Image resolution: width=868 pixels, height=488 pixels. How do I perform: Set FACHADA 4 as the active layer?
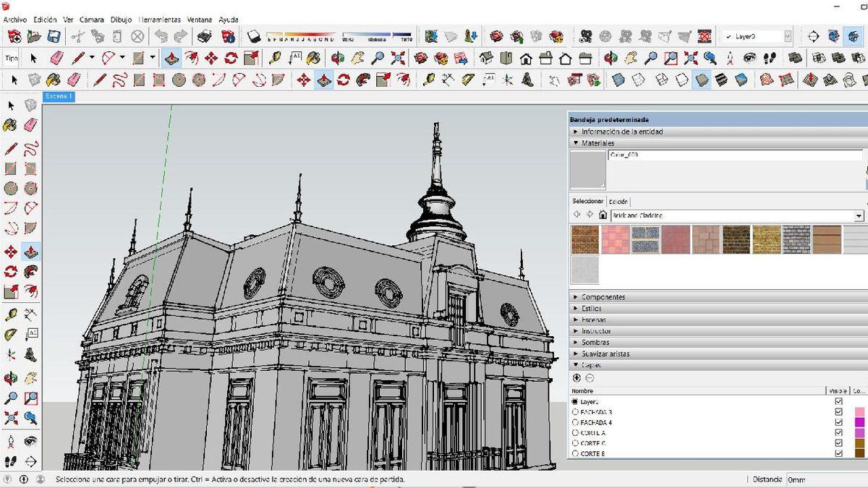[x=575, y=422]
